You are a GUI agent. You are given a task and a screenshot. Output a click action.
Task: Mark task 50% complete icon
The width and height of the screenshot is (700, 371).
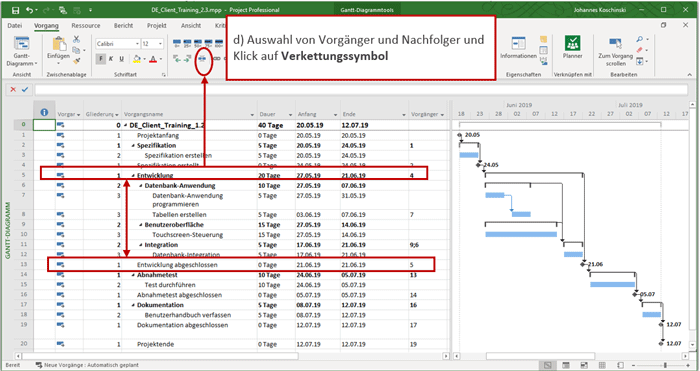198,43
